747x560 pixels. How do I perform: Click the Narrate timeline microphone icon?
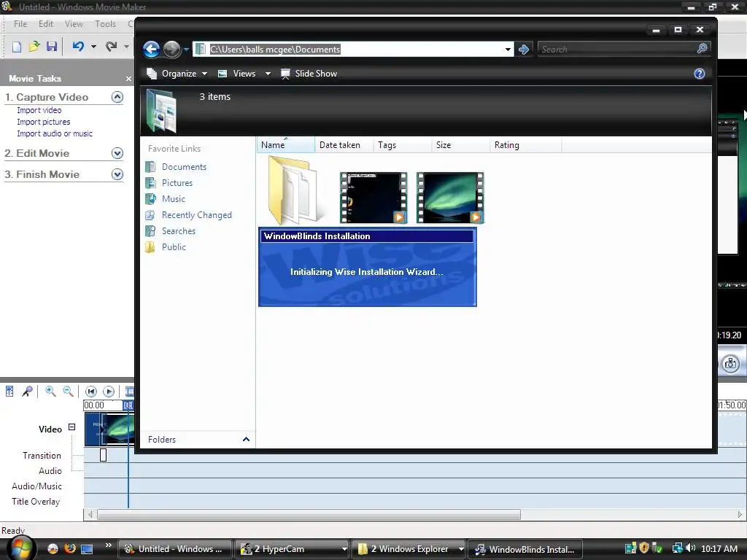27,392
